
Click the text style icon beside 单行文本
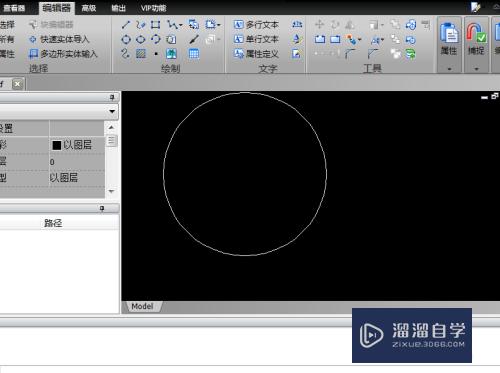tap(297, 39)
